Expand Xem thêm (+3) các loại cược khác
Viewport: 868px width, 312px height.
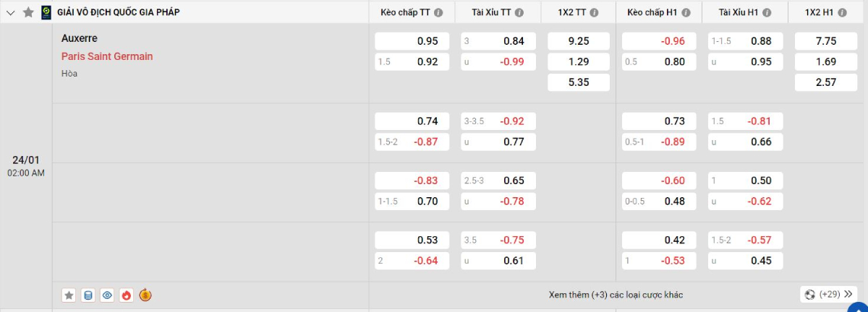click(x=616, y=295)
